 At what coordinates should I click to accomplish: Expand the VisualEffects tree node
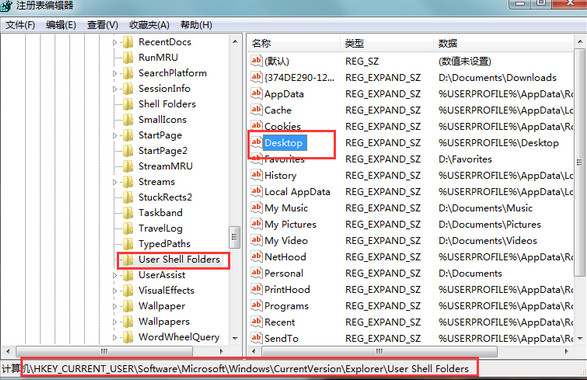coord(115,291)
